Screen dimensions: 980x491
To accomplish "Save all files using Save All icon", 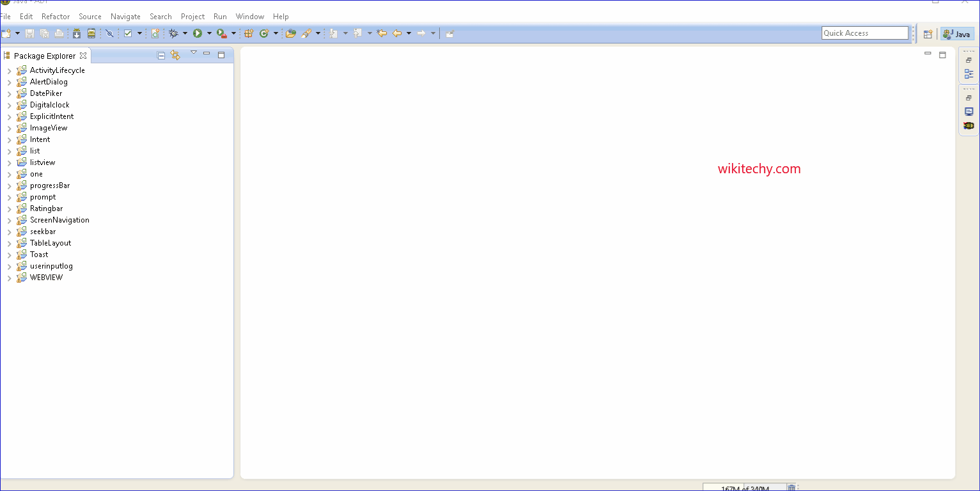I will (43, 33).
